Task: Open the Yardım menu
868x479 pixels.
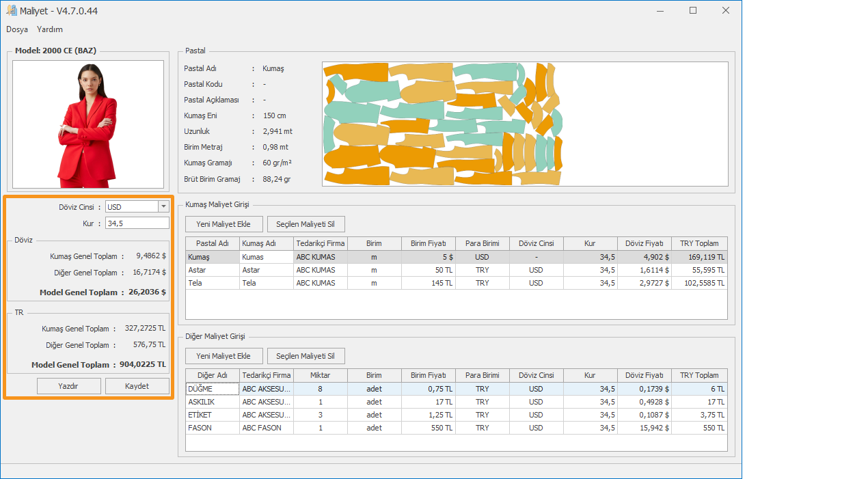Action: [50, 29]
